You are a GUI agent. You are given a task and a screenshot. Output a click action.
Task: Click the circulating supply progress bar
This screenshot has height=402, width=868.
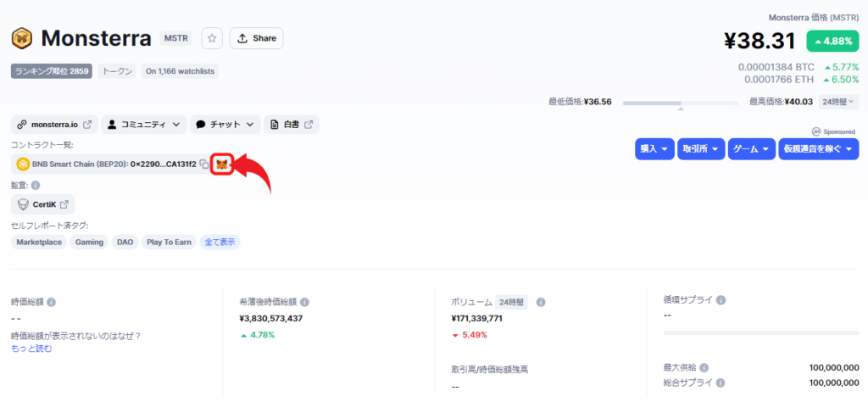click(x=761, y=332)
